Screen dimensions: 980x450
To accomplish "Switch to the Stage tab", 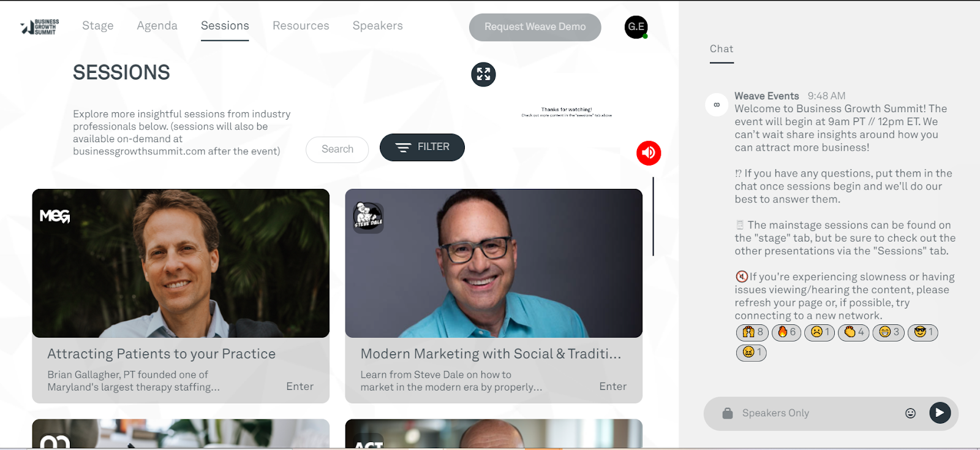I will pyautogui.click(x=98, y=26).
